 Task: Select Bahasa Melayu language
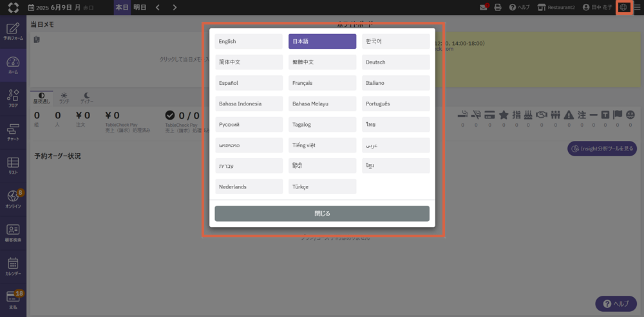tap(323, 104)
